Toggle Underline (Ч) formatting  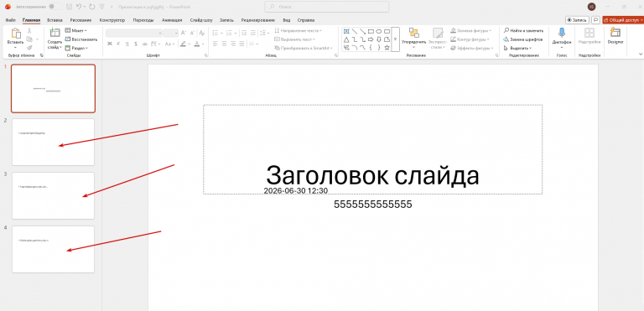pyautogui.click(x=127, y=44)
